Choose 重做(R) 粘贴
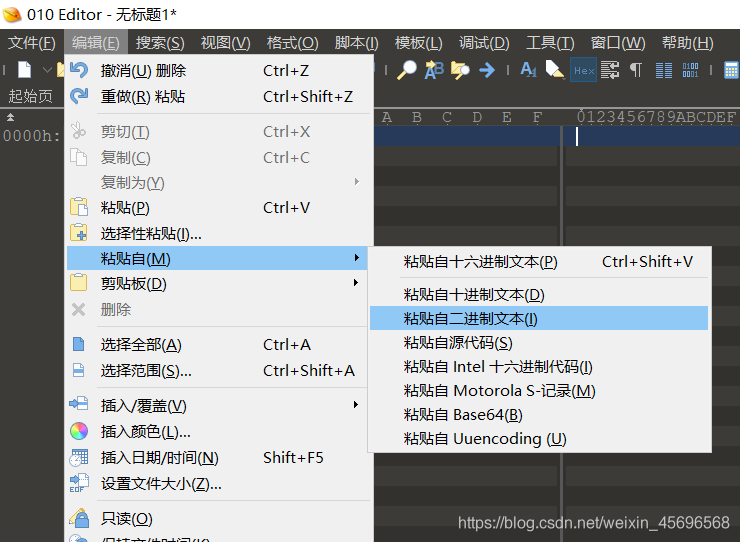The width and height of the screenshot is (740, 542). coord(219,97)
